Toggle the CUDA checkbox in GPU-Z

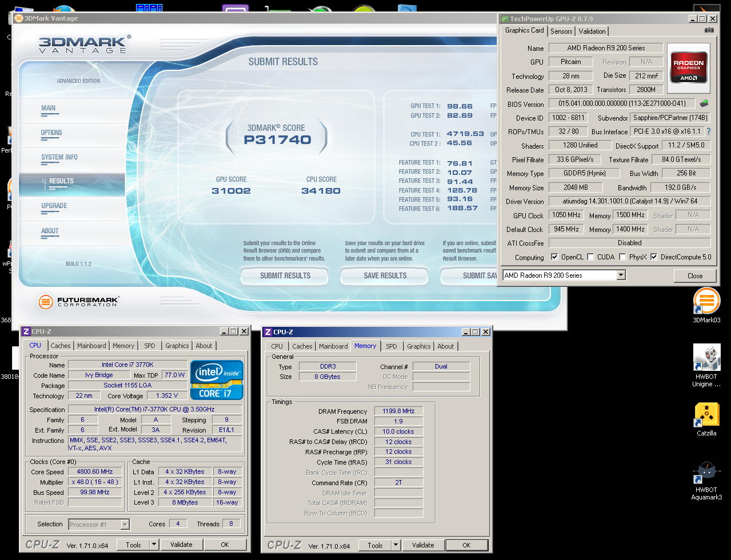pyautogui.click(x=590, y=257)
